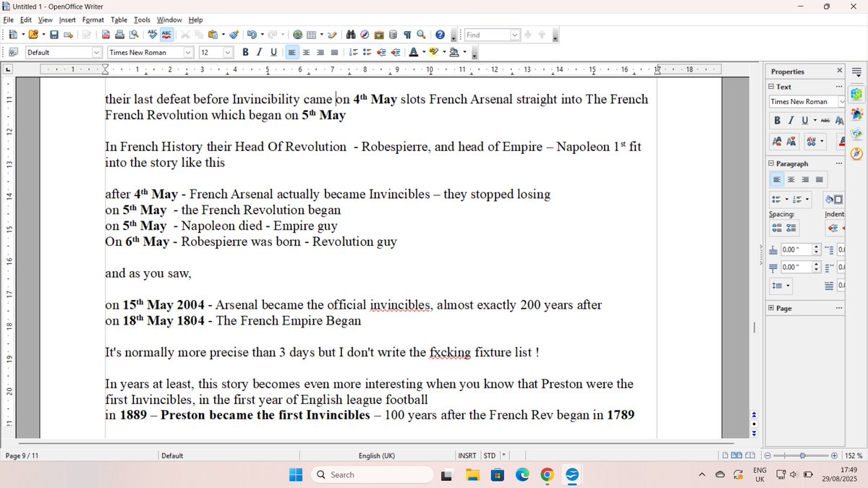Click Zoom Out minus button
868x488 pixels.
[x=768, y=455]
